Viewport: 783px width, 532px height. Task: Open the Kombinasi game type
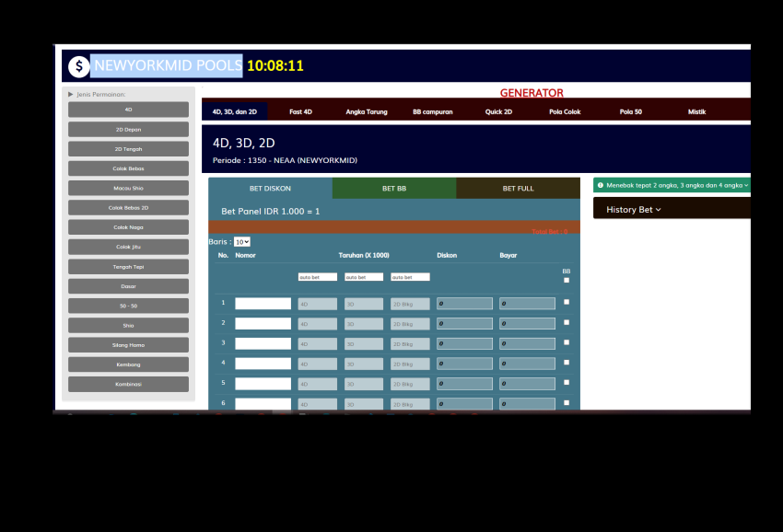pyautogui.click(x=128, y=384)
